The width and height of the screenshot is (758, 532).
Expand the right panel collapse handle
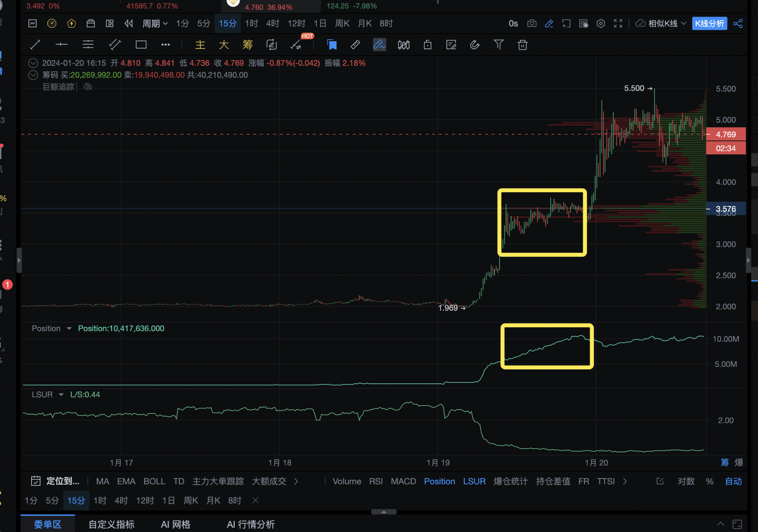[x=748, y=260]
